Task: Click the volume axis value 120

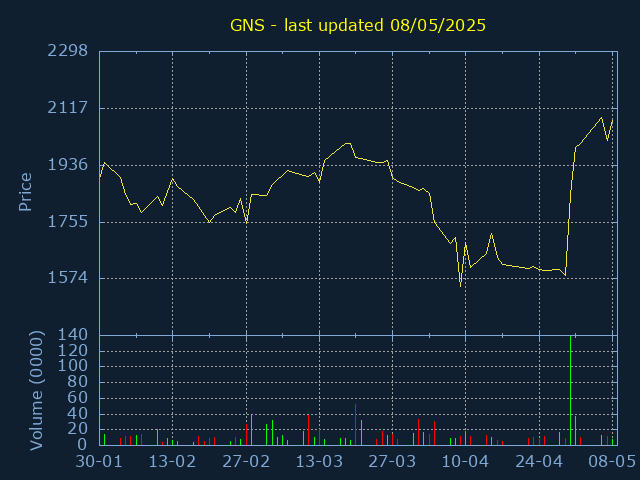Action: [73, 351]
